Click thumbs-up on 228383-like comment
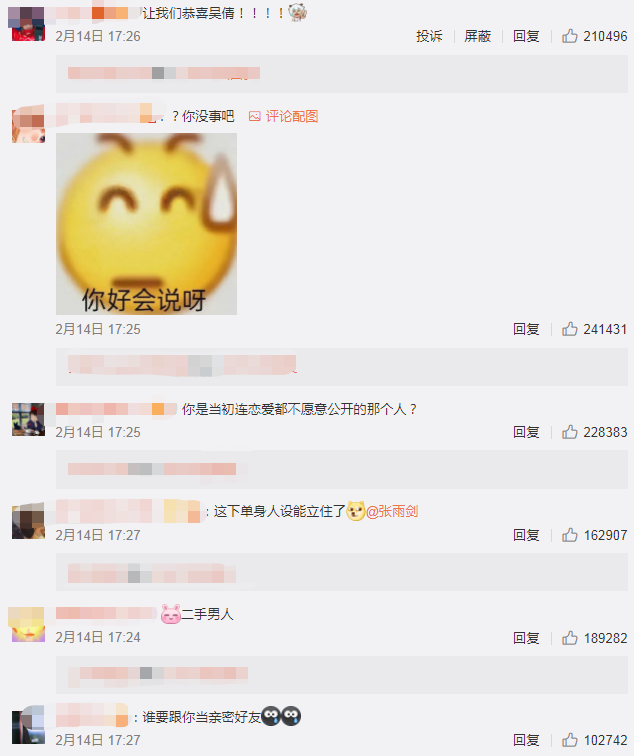 tap(569, 432)
